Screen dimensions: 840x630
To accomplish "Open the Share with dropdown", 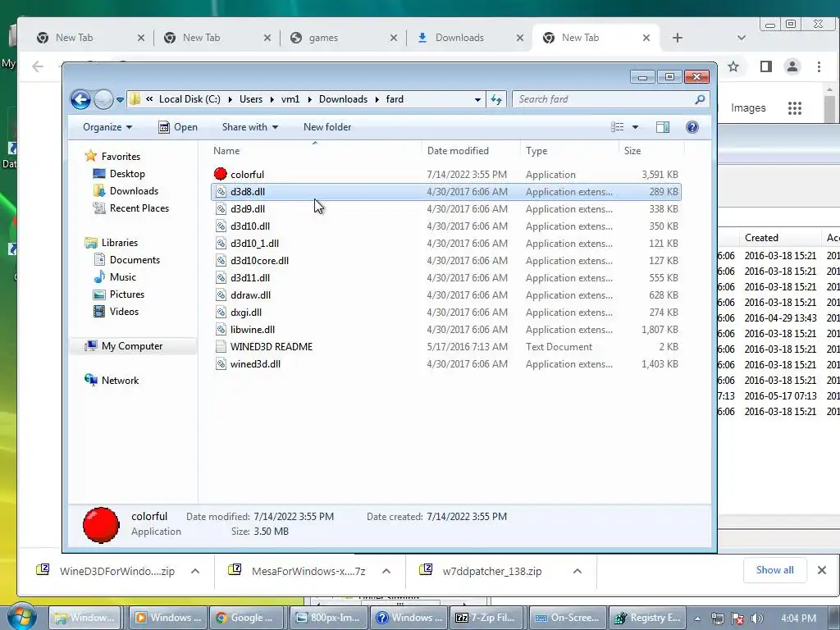I will [x=249, y=127].
